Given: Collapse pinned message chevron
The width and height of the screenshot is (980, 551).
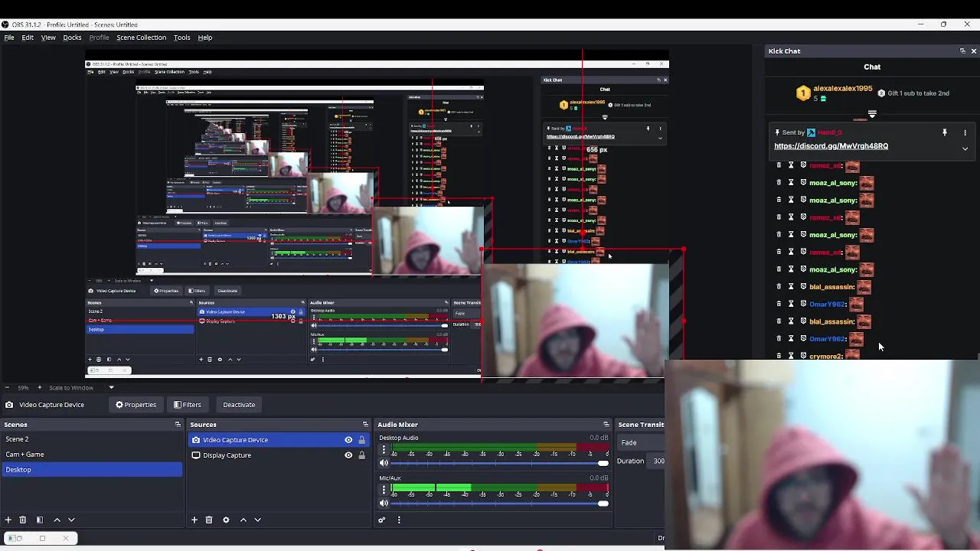Looking at the screenshot, I should click(x=965, y=148).
